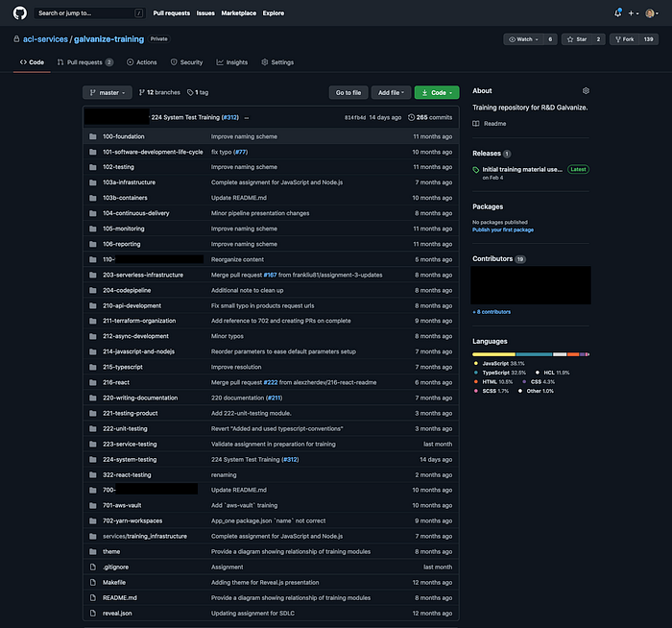This screenshot has width=672, height=628.
Task: Switch to the Code tab
Action: [x=32, y=62]
